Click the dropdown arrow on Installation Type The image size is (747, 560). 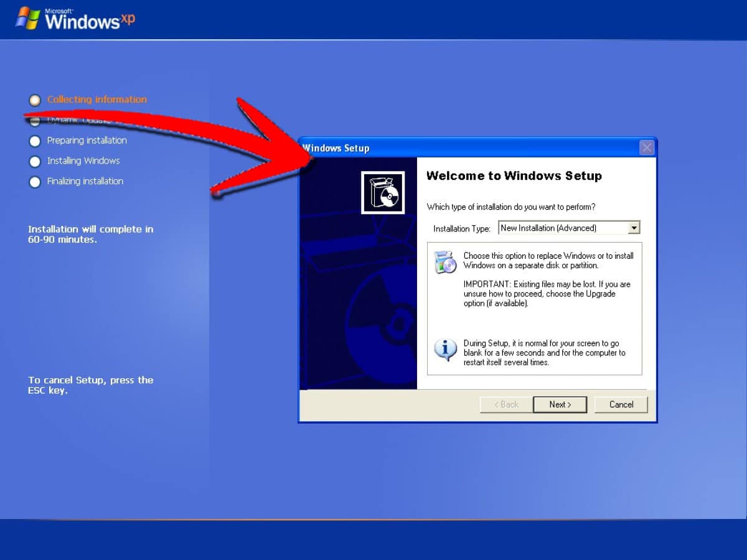point(634,228)
